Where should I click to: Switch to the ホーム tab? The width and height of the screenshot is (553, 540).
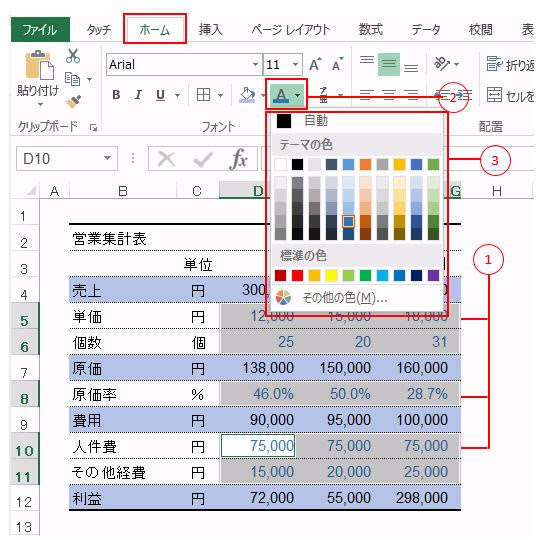155,30
